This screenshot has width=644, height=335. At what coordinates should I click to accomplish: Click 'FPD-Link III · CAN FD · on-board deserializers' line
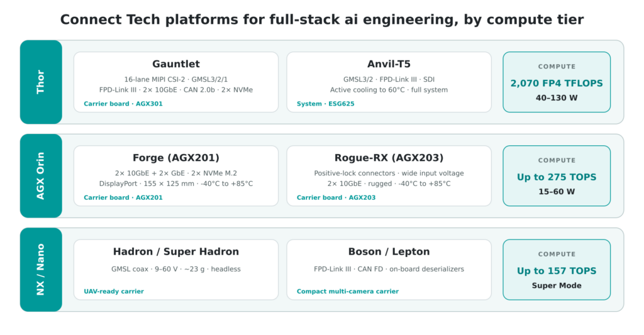pyautogui.click(x=389, y=269)
